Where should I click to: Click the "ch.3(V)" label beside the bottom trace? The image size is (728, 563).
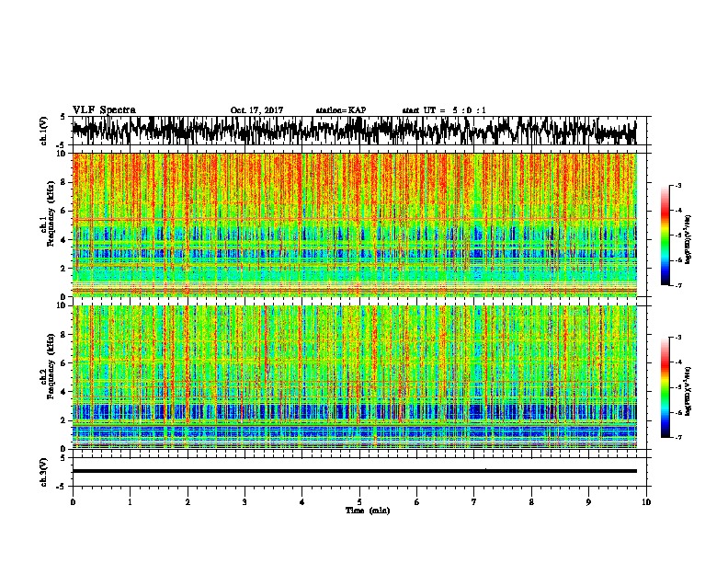coord(44,472)
